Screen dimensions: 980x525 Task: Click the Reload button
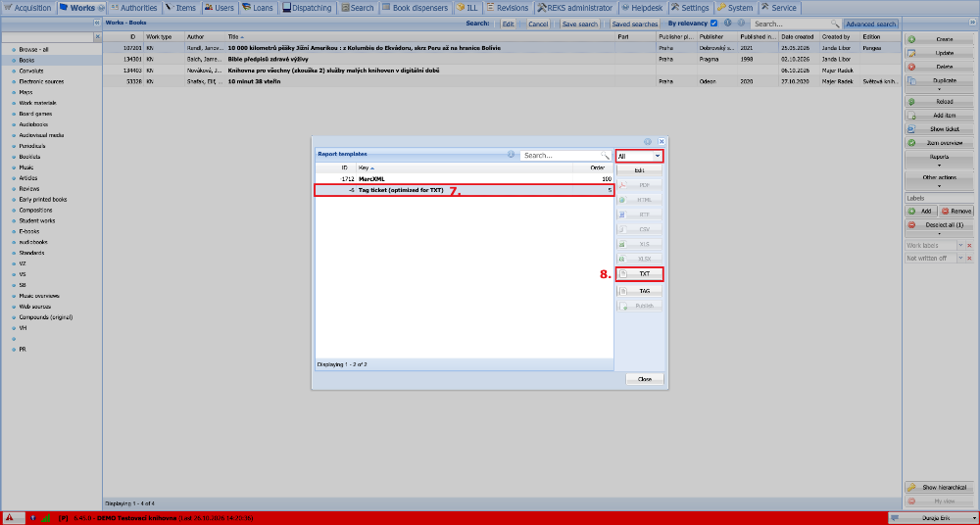tap(940, 101)
